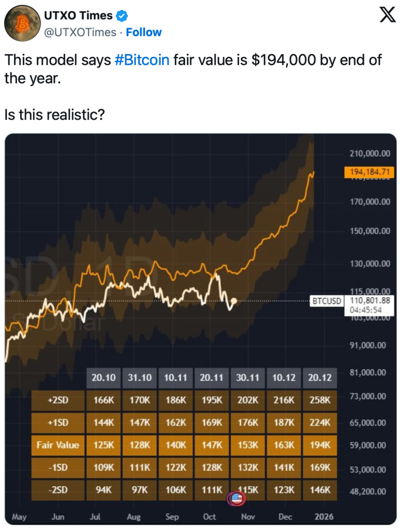Select the 20.10 date column header

point(104,378)
